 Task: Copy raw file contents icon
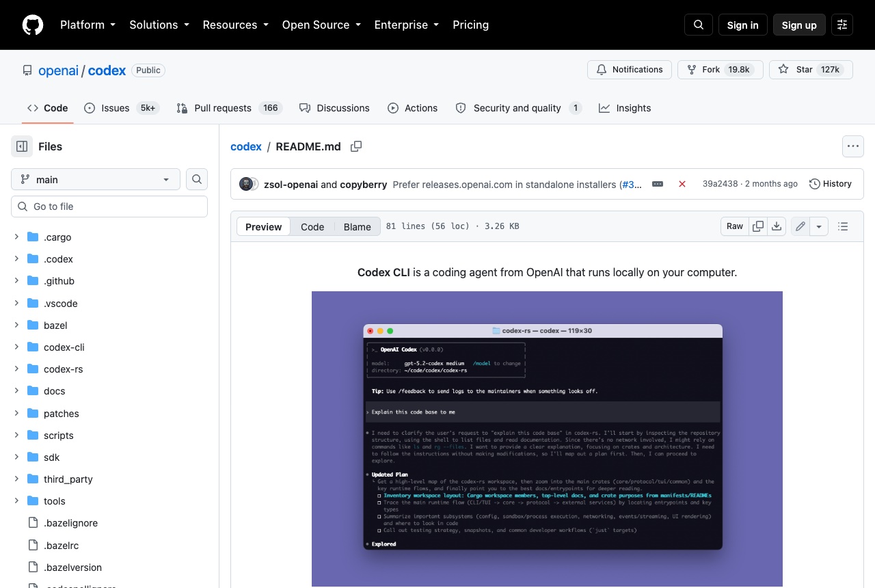pos(758,226)
